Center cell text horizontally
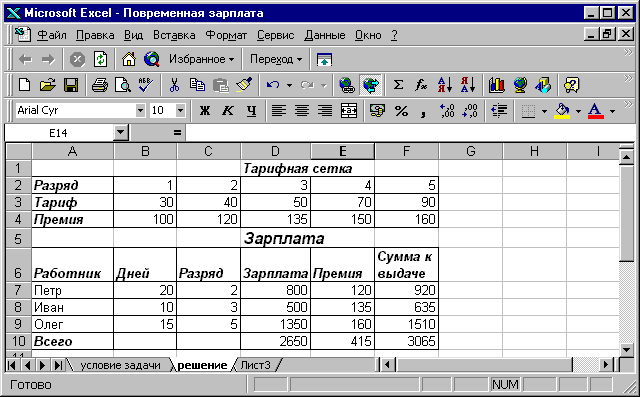 pyautogui.click(x=302, y=111)
